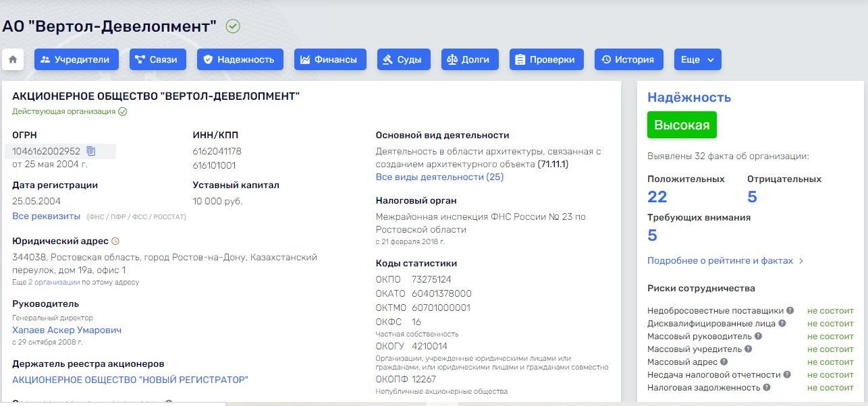The height and width of the screenshot is (406, 868).
Task: Click the OKOGU code 4210014
Action: pos(429,346)
